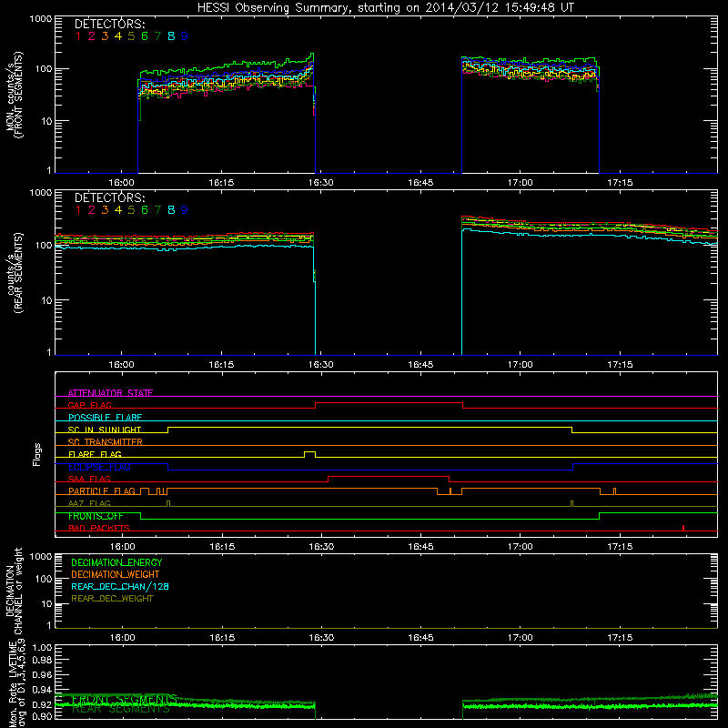Select the SC_TRANSMITTER label
728x728 pixels.
point(106,442)
